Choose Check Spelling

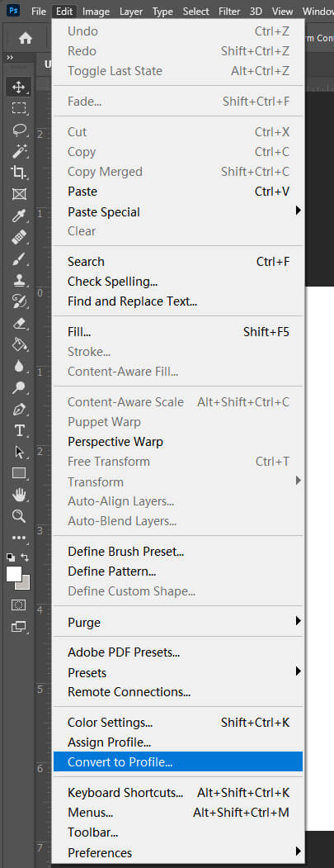tap(178, 282)
